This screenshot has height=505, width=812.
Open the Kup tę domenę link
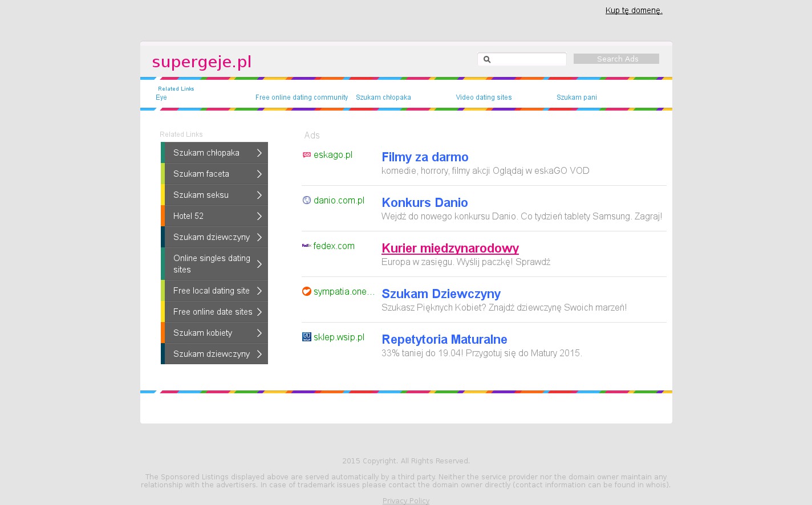point(634,10)
